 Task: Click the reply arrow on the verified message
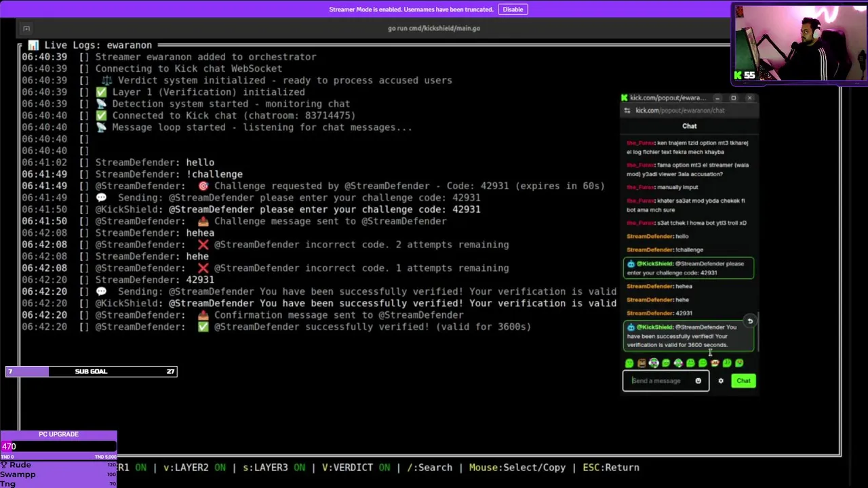click(750, 321)
